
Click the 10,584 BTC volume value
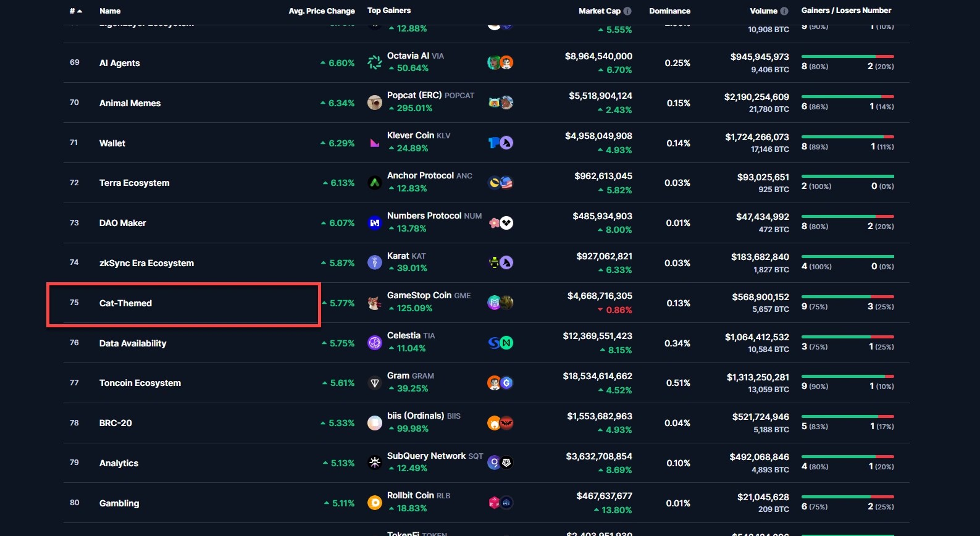click(x=768, y=350)
